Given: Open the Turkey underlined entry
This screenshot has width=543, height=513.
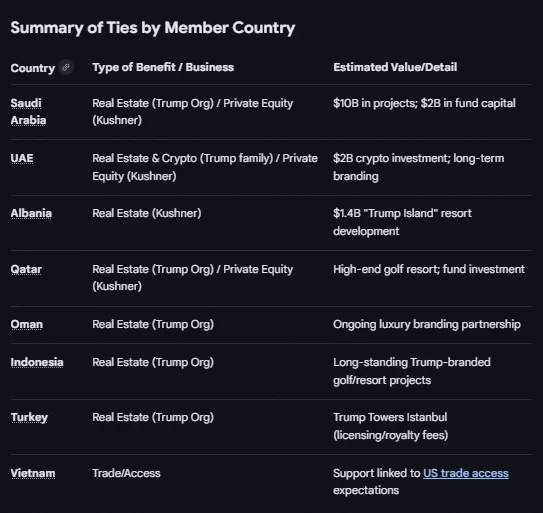Looking at the screenshot, I should point(29,417).
